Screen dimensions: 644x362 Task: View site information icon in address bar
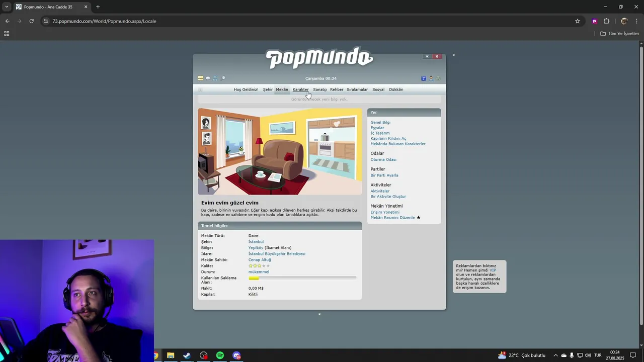click(x=46, y=21)
